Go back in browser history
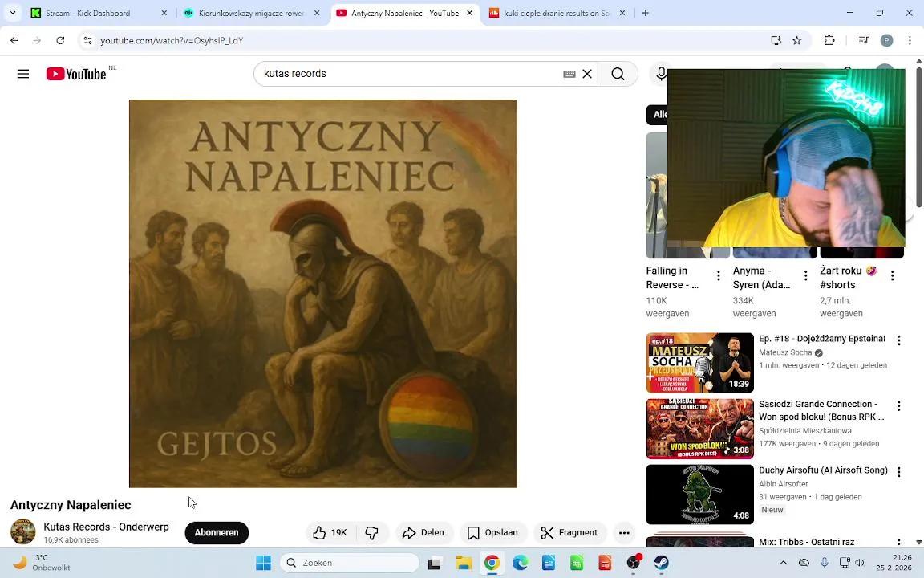This screenshot has height=578, width=924. (x=14, y=40)
